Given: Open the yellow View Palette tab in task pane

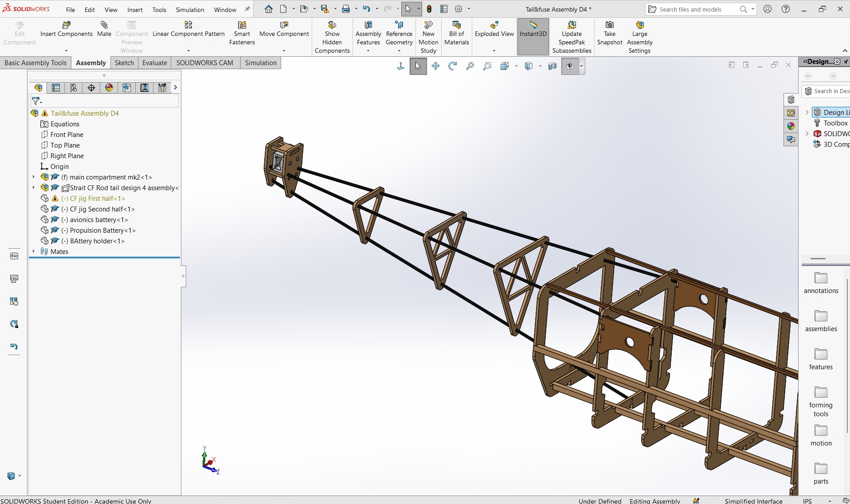Looking at the screenshot, I should (x=791, y=113).
